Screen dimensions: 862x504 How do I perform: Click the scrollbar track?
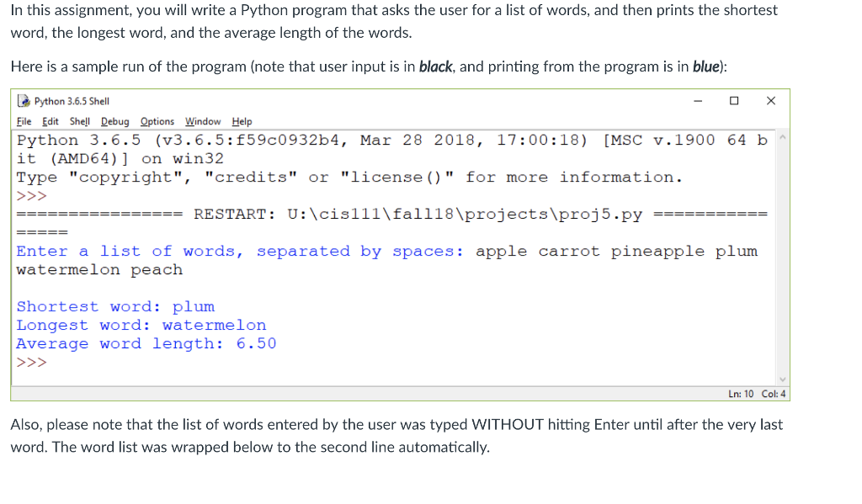coord(783,252)
